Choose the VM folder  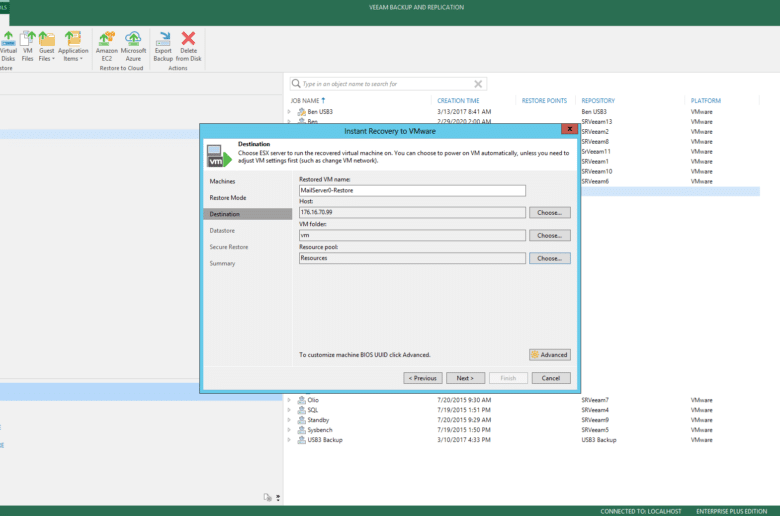click(x=550, y=235)
